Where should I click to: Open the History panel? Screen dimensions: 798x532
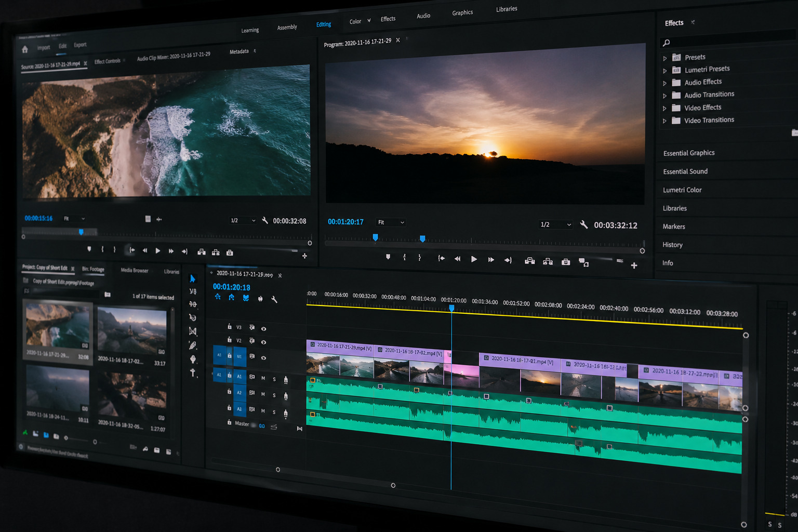click(672, 245)
